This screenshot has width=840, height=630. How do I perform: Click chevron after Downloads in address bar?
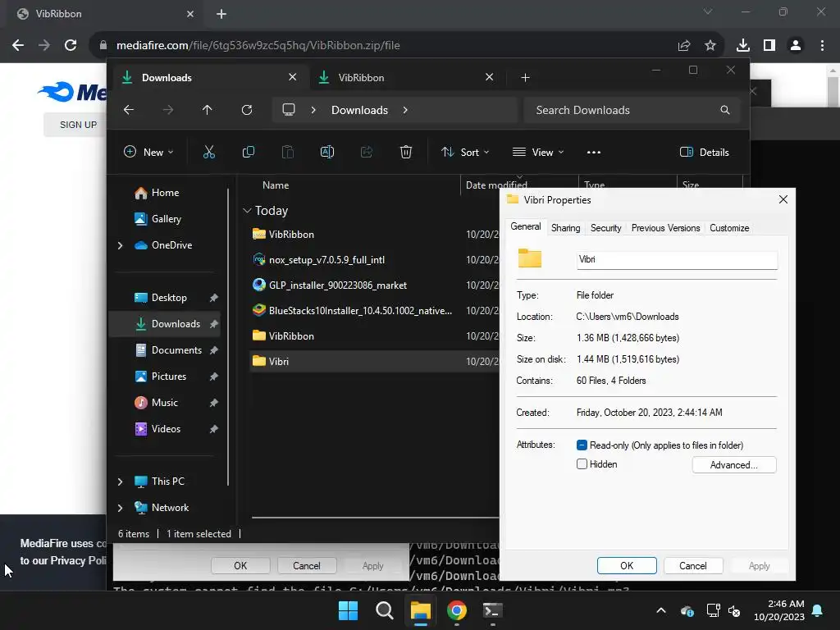pos(405,110)
